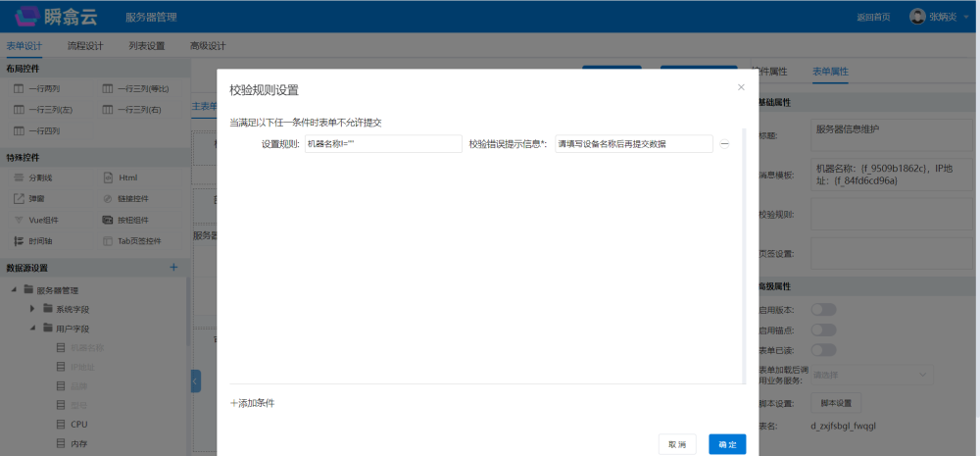980x456 pixels.
Task: Expand the 系统字段 tree node
Action: [32, 309]
